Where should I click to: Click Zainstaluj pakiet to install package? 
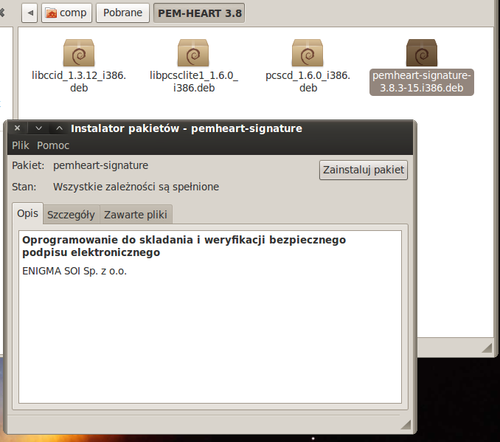tap(363, 170)
